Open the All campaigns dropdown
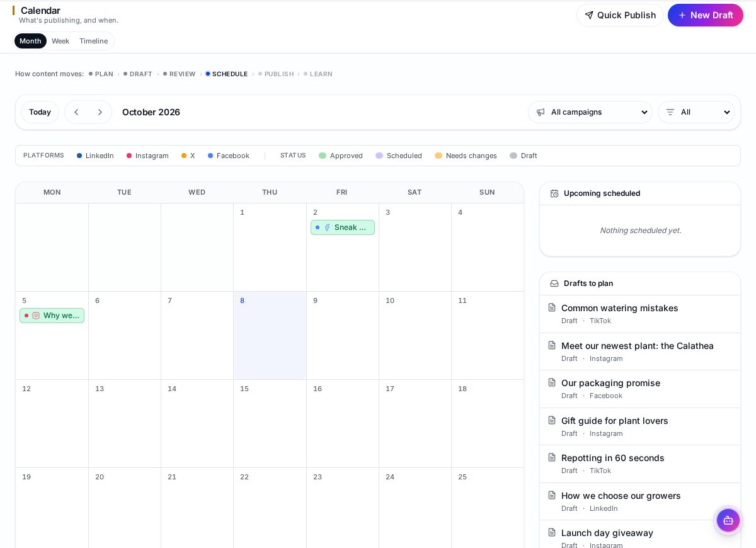The image size is (756, 548). (x=590, y=112)
